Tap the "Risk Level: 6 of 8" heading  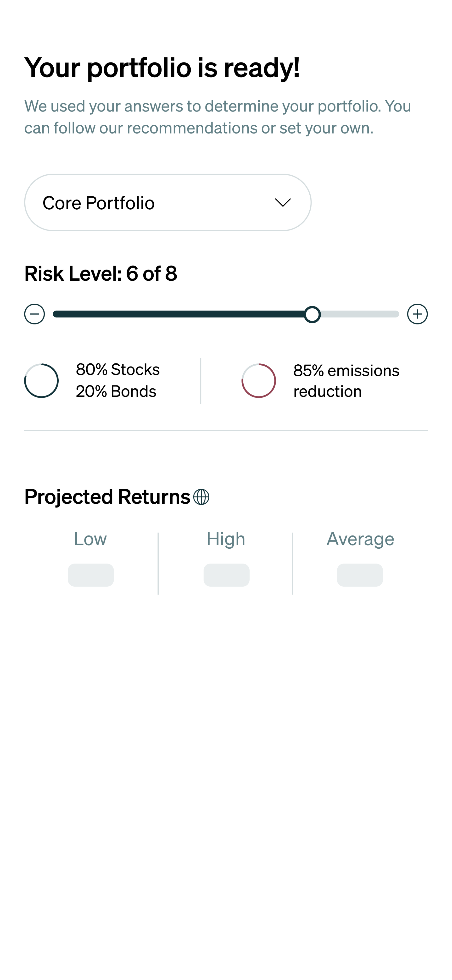pyautogui.click(x=101, y=273)
